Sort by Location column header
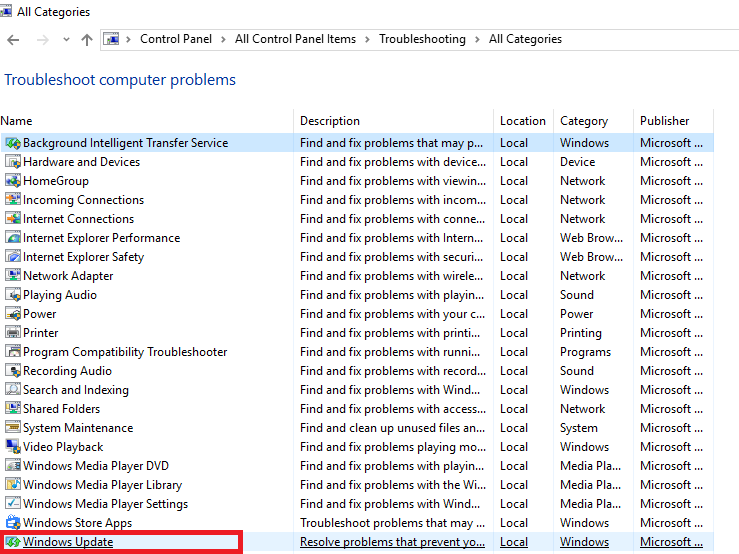 point(524,121)
